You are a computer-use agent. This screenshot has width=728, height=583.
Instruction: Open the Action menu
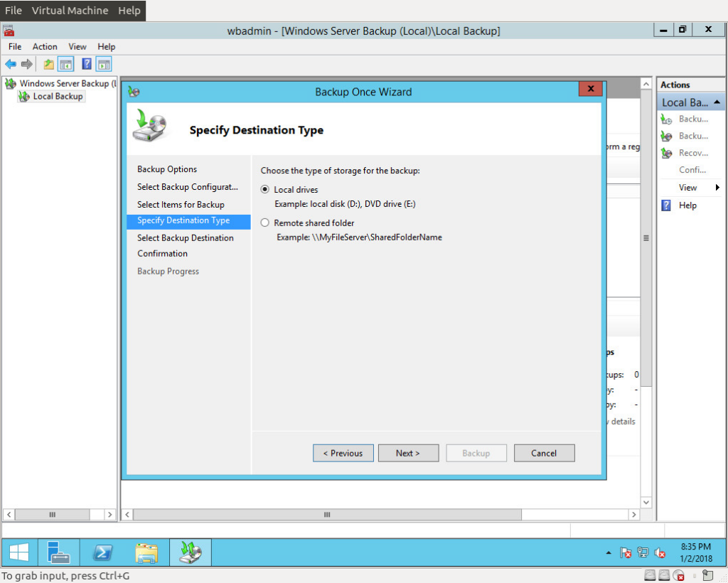[45, 46]
